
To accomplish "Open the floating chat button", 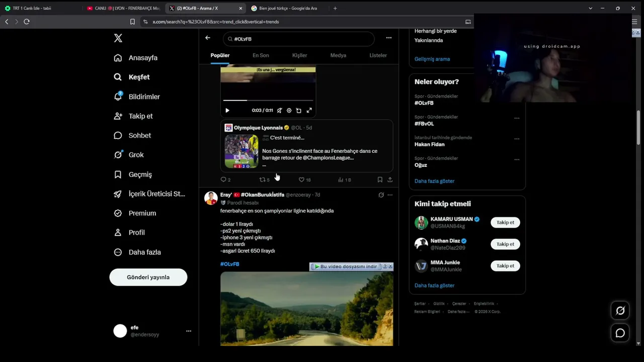I will 620,333.
